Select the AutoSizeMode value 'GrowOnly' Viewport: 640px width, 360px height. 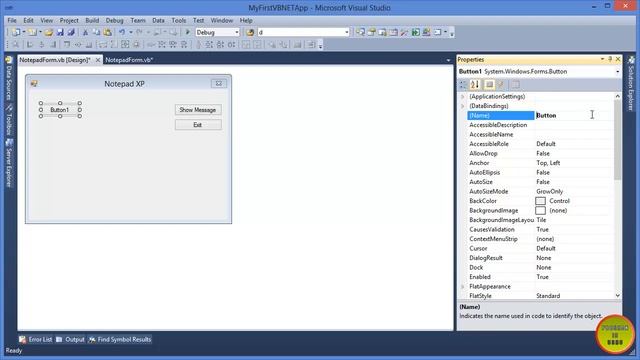coord(549,191)
